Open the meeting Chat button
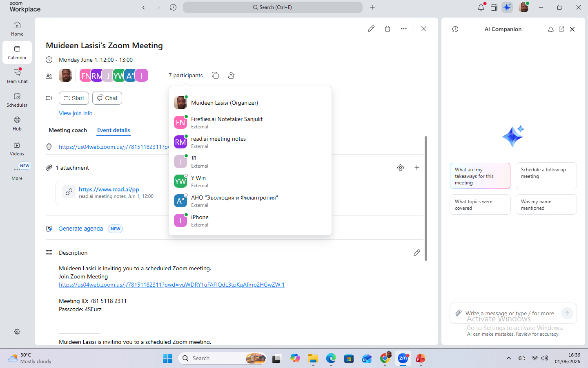 click(x=107, y=98)
